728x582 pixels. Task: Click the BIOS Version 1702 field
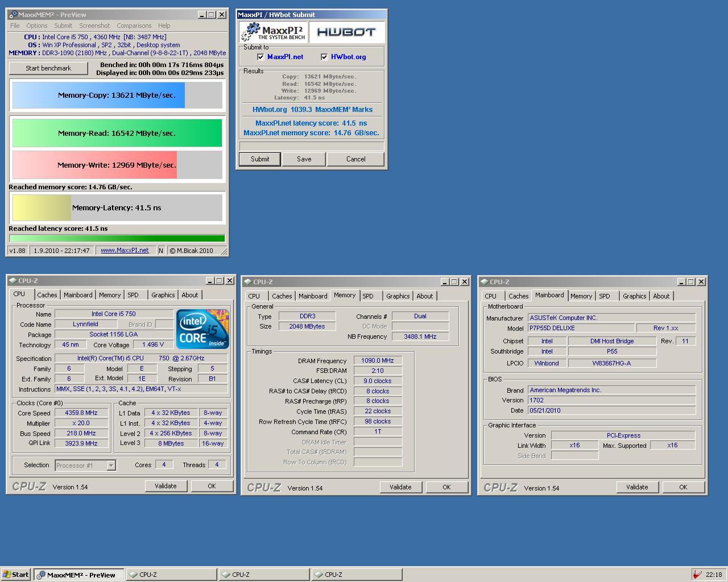tap(612, 400)
